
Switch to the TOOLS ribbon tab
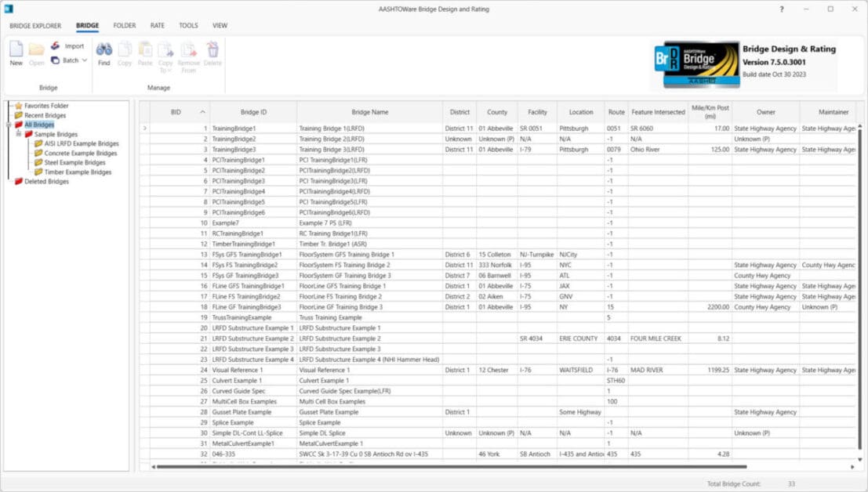[x=188, y=25]
